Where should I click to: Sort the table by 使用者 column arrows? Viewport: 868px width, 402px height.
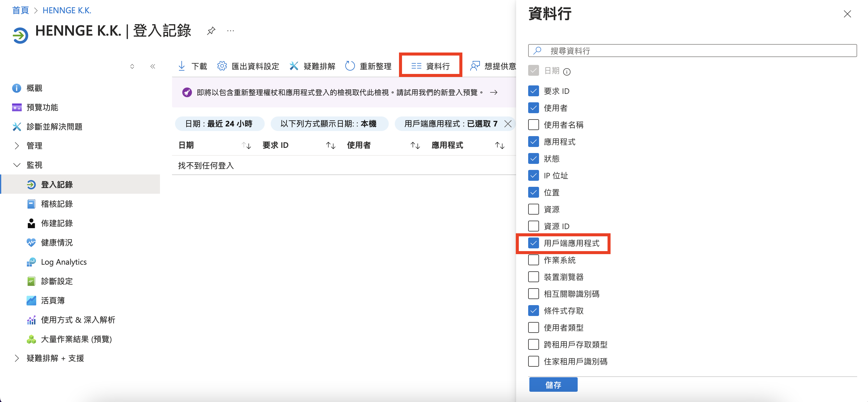point(415,145)
